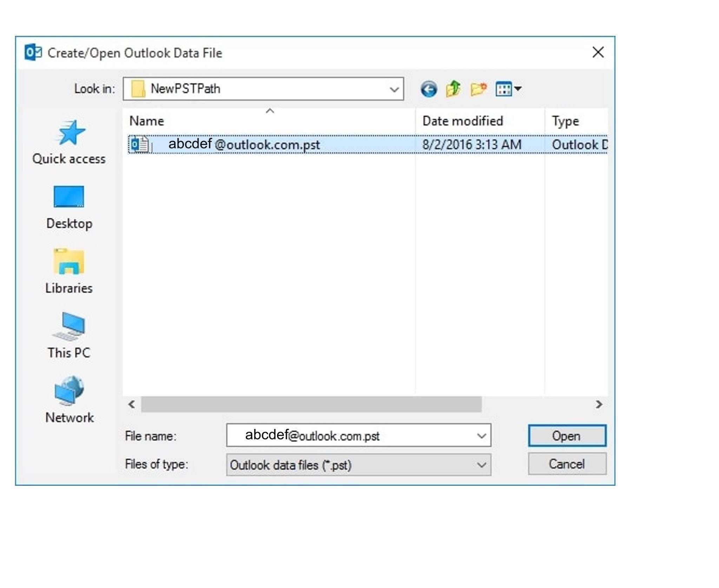Screen dimensions: 719x588
Task: Click the Cancel button
Action: click(x=567, y=464)
